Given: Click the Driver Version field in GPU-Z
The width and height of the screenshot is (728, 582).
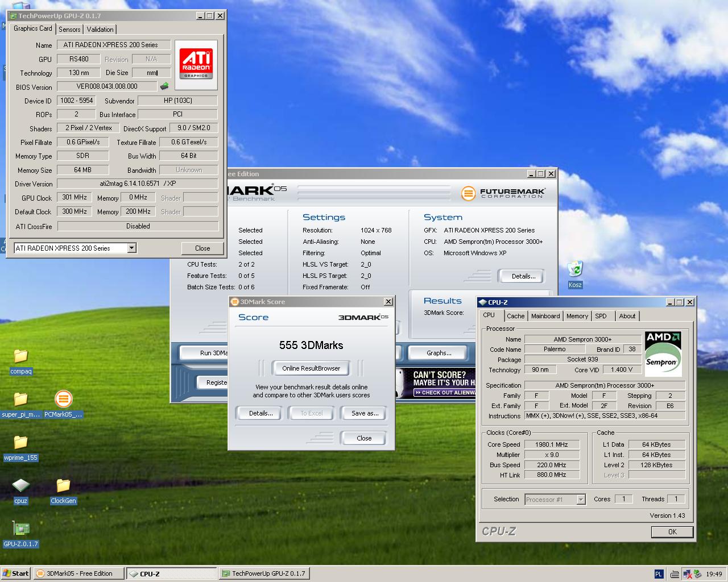Looking at the screenshot, I should click(x=138, y=183).
